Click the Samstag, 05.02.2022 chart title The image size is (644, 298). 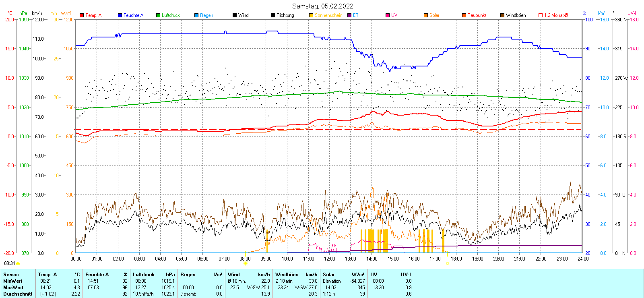pyautogui.click(x=322, y=6)
